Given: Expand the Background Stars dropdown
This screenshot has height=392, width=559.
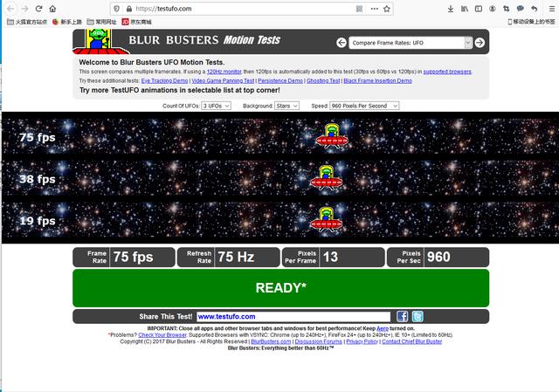Looking at the screenshot, I should (x=286, y=106).
